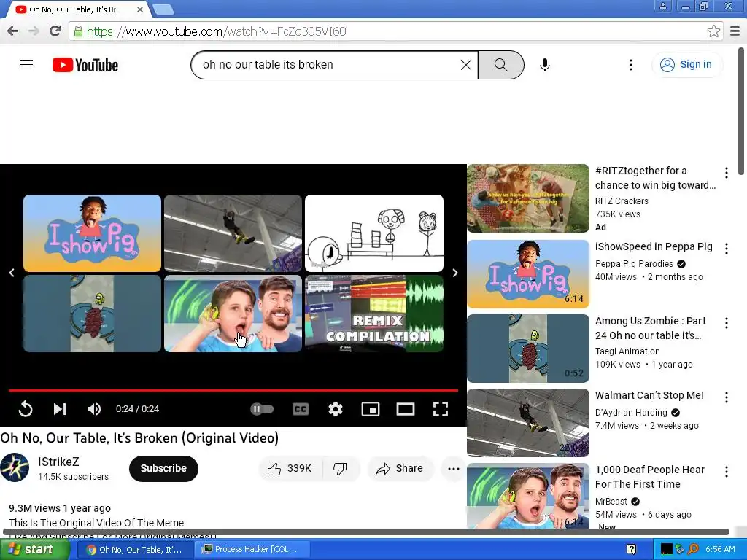Toggle closed captions CC button
This screenshot has height=560, width=747.
(x=300, y=409)
